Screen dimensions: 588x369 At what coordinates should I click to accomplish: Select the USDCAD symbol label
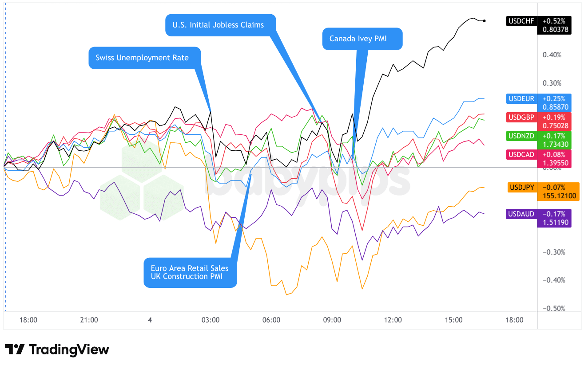(x=521, y=155)
